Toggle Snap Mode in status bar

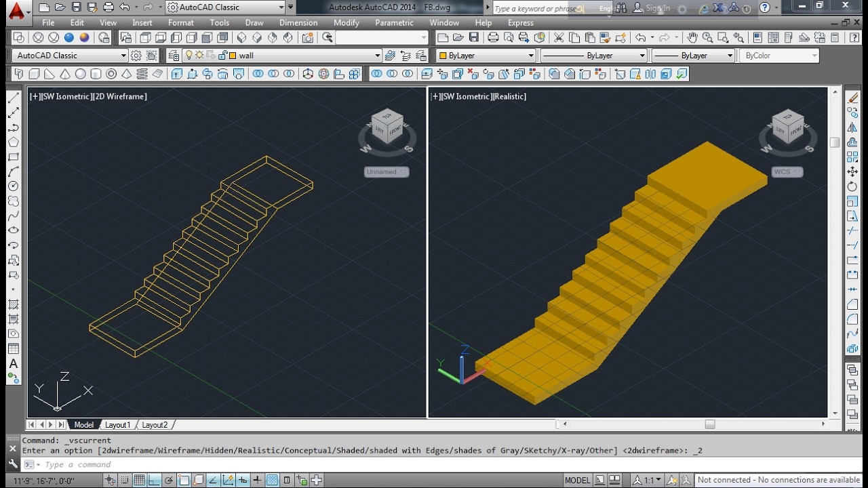coord(124,481)
